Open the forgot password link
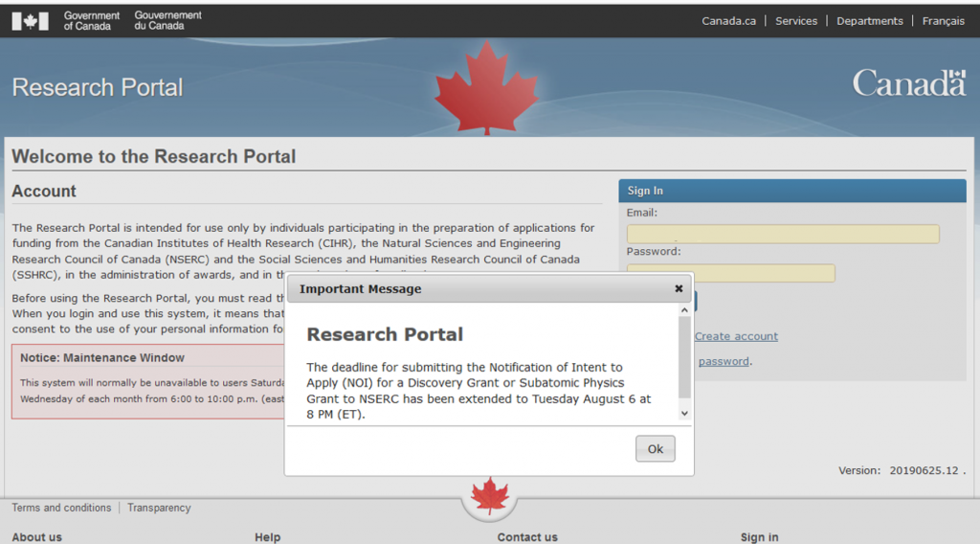The image size is (980, 544). (x=724, y=361)
